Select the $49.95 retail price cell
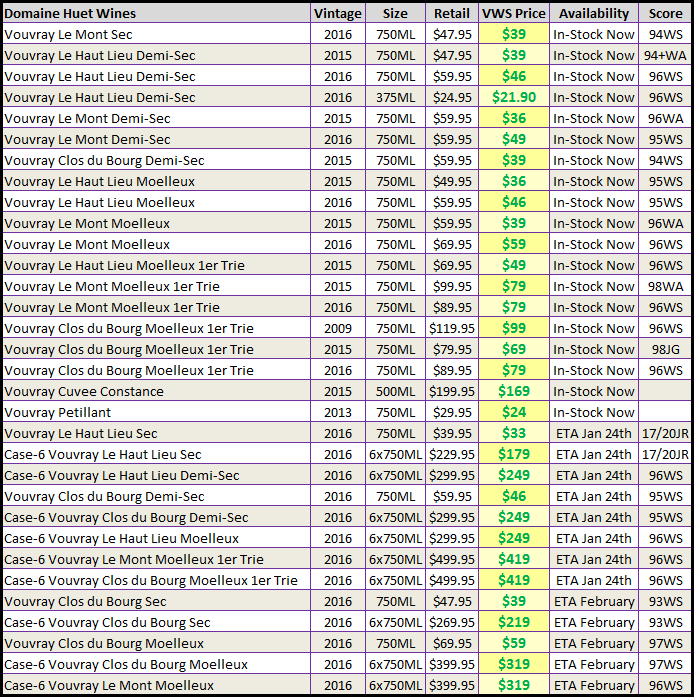The image size is (694, 697). coord(452,181)
